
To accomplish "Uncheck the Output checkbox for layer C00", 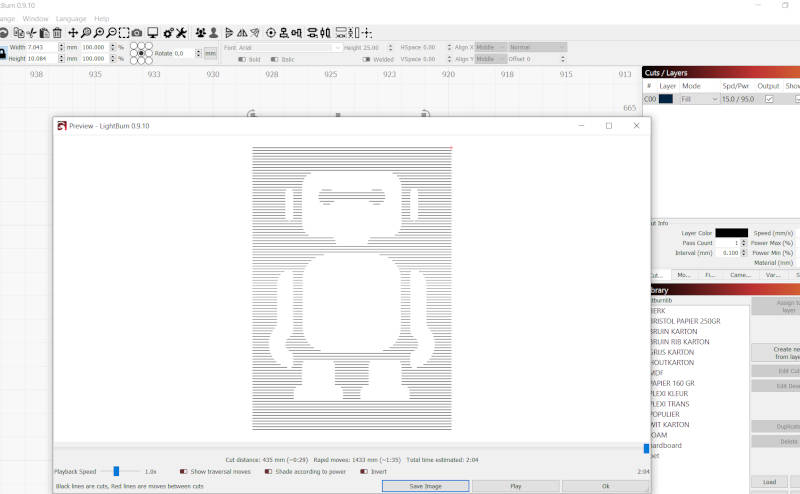I will click(x=769, y=99).
